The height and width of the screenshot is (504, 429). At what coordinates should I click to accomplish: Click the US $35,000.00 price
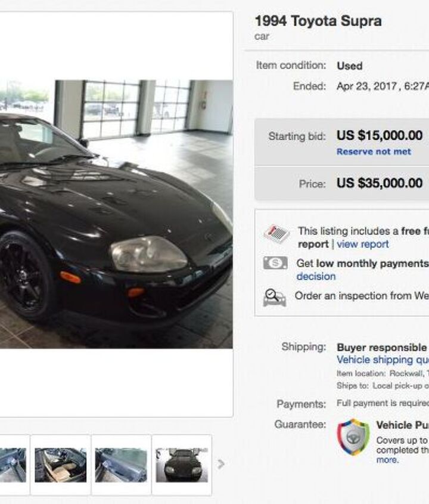pyautogui.click(x=380, y=183)
